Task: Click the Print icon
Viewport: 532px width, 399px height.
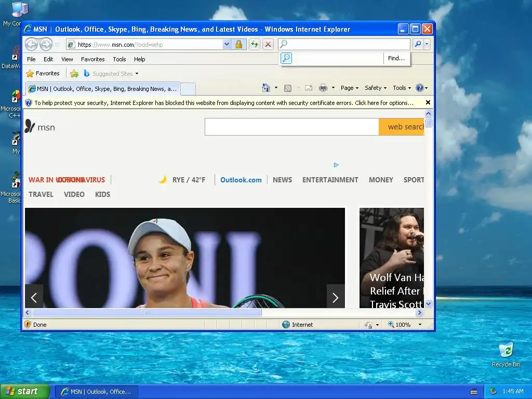Action: tap(323, 88)
